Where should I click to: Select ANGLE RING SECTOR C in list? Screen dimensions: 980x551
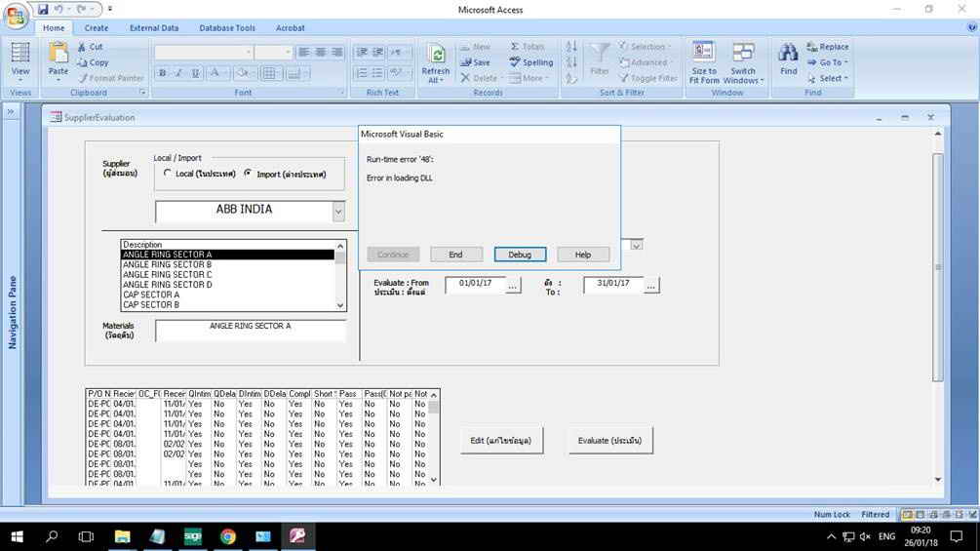(x=227, y=274)
